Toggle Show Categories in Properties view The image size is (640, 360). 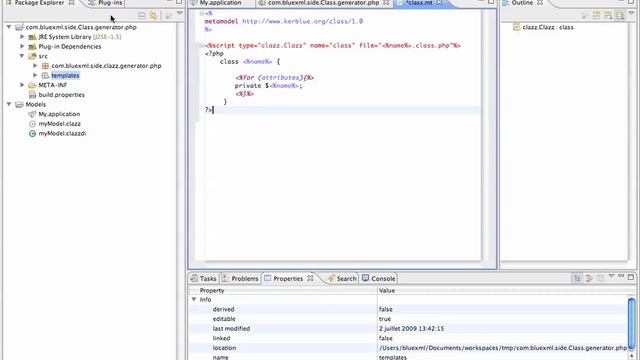coord(577,278)
